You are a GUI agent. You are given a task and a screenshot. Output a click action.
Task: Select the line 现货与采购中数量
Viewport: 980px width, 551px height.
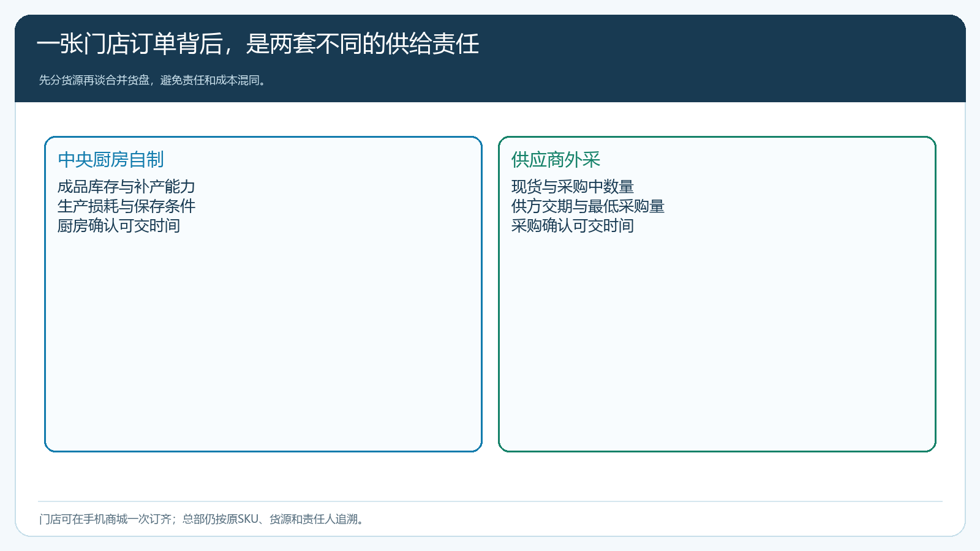point(573,187)
